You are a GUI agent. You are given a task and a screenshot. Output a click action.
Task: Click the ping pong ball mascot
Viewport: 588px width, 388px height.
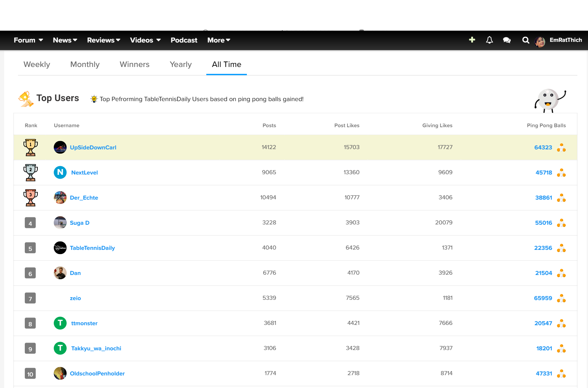pyautogui.click(x=550, y=100)
